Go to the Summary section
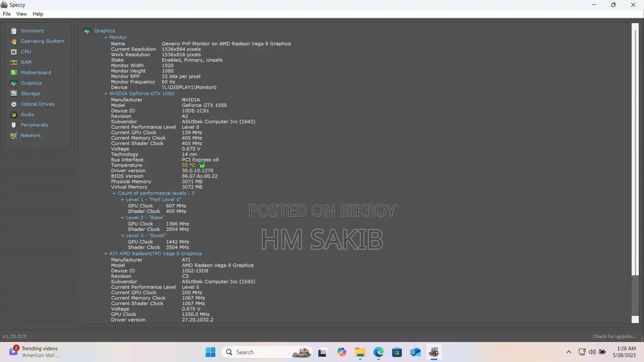The image size is (644, 362). (x=33, y=31)
